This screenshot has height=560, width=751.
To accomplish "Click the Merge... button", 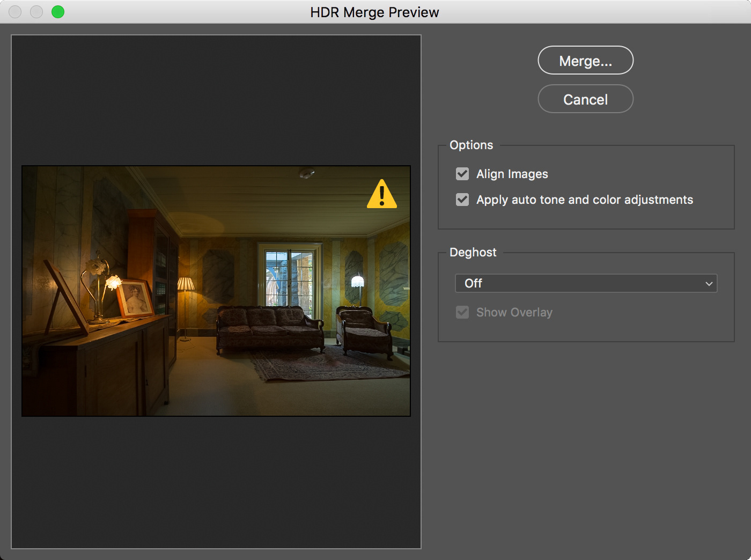I will (x=585, y=61).
